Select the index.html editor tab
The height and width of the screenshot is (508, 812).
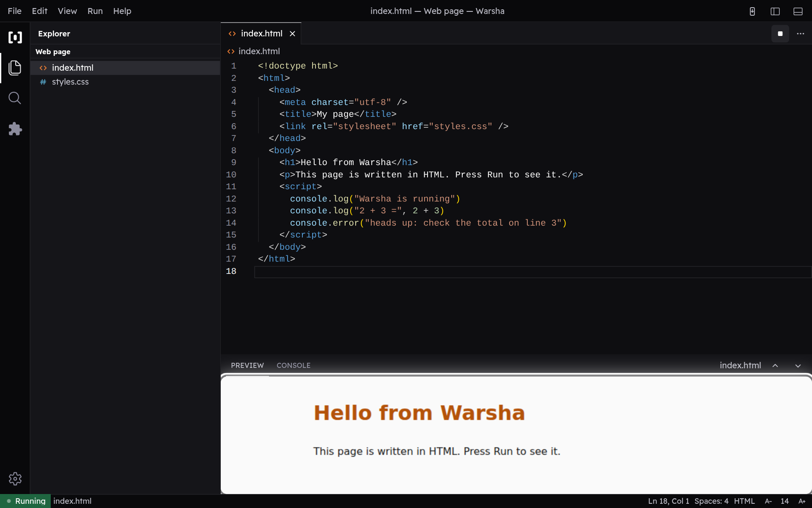tap(261, 33)
